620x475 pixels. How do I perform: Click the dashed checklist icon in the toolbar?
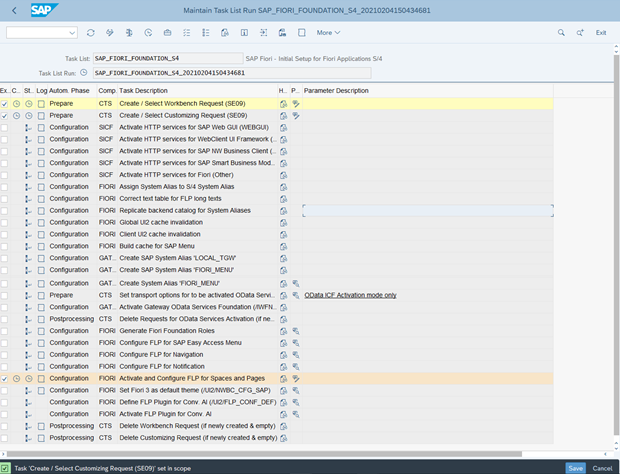coord(187,33)
